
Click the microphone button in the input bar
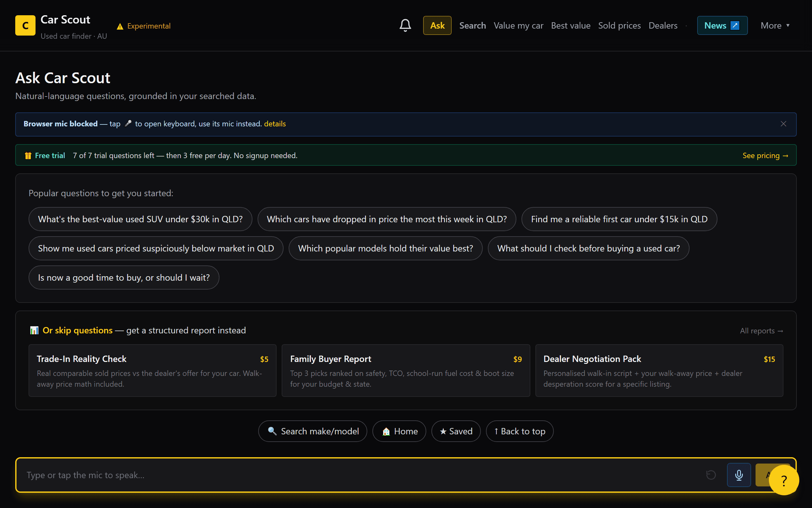tap(739, 475)
